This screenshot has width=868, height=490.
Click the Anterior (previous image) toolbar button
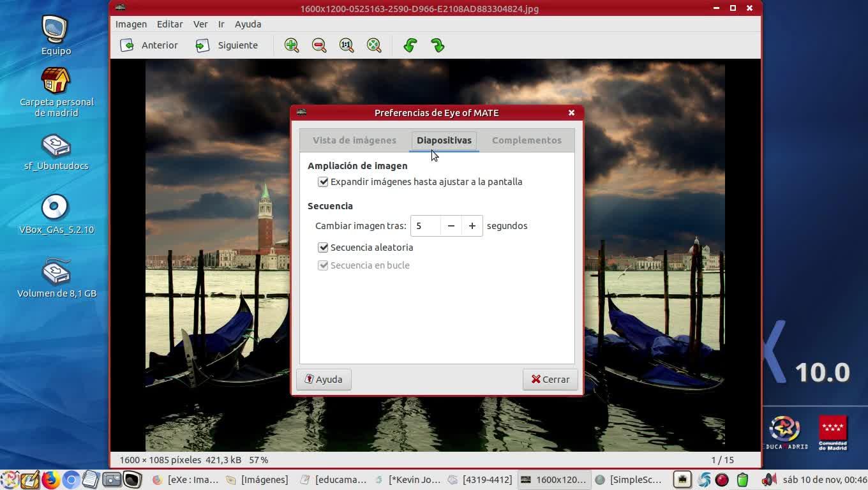(x=149, y=45)
